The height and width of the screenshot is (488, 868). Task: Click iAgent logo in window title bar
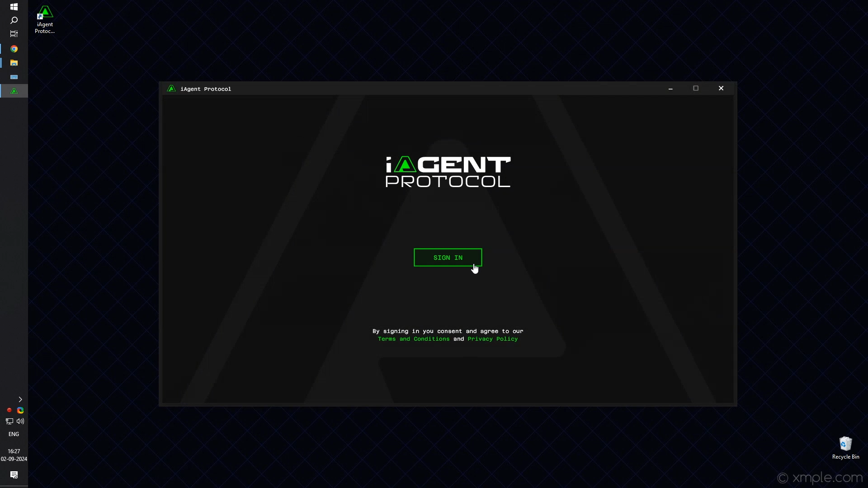coord(171,89)
